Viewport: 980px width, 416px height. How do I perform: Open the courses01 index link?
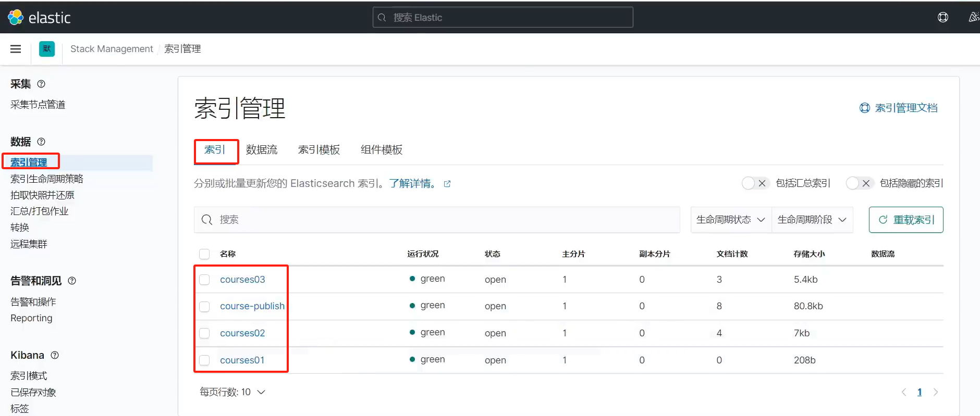242,360
